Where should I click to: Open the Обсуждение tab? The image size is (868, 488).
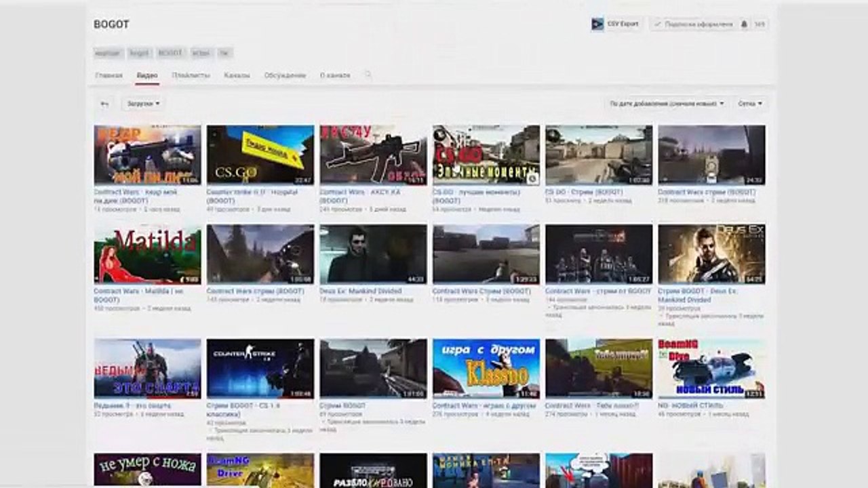point(285,75)
